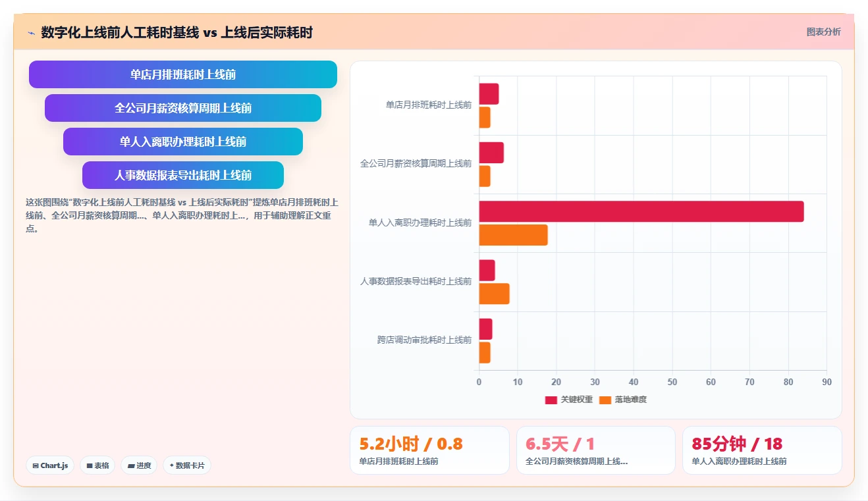Image resolution: width=868 pixels, height=501 pixels.
Task: Click the x-axis tick labeled 90
Action: (x=827, y=382)
